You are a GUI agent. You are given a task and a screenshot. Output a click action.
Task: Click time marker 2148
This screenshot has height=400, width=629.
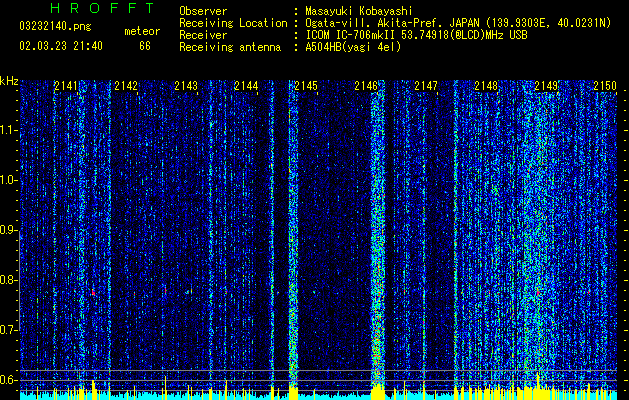click(486, 86)
